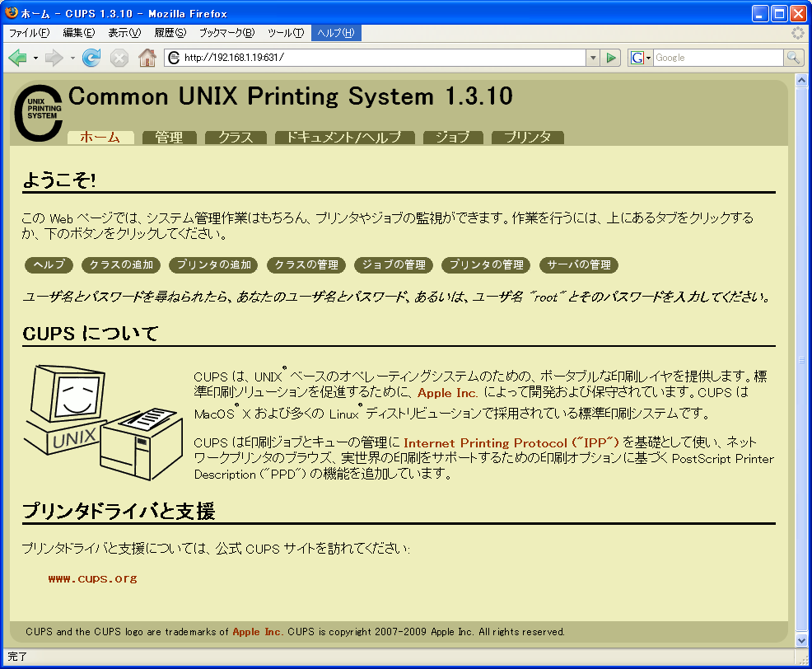
Task: Click the vertical scrollbar down arrow
Action: tap(802, 639)
